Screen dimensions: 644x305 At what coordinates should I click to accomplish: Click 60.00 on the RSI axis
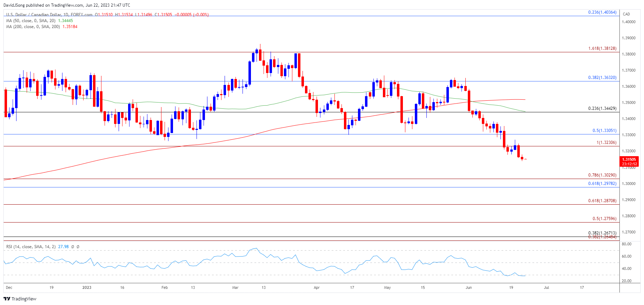pyautogui.click(x=626, y=256)
